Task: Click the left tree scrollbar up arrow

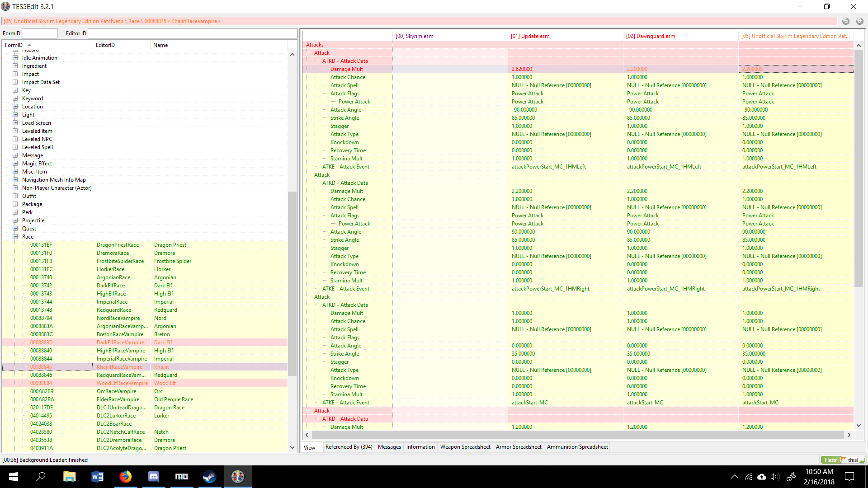Action: [292, 55]
